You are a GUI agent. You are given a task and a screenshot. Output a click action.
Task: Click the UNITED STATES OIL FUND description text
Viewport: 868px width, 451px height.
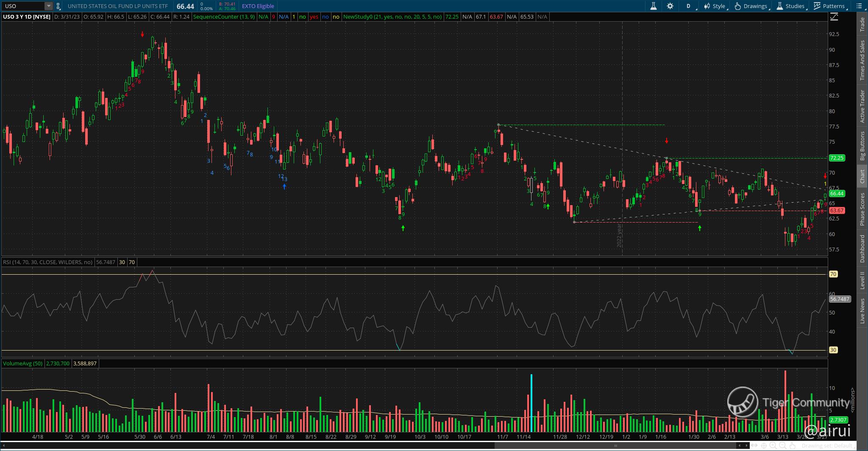[x=117, y=6]
